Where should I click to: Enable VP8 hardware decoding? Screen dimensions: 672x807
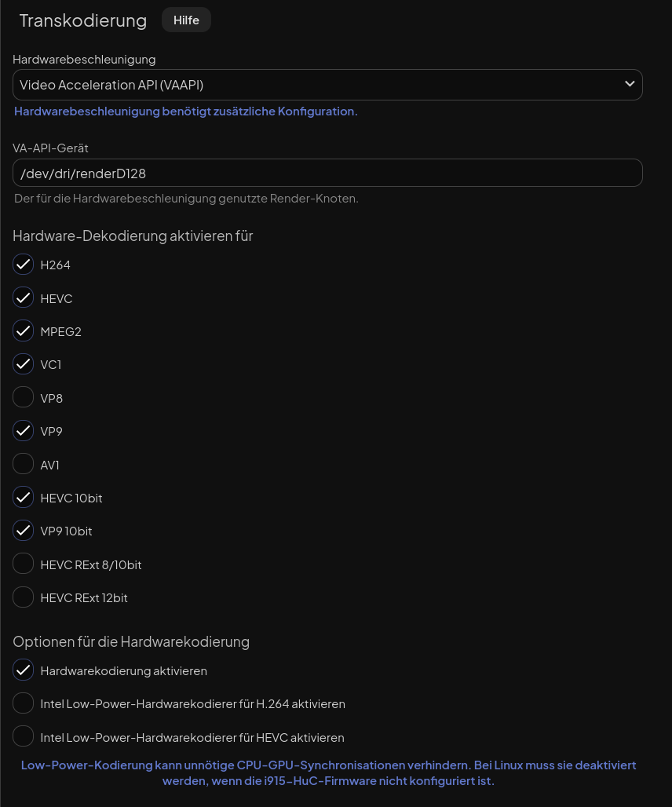click(24, 398)
